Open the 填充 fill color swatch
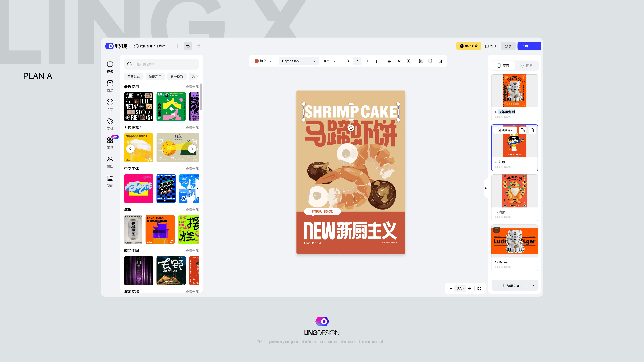This screenshot has width=644, height=362. click(x=262, y=61)
